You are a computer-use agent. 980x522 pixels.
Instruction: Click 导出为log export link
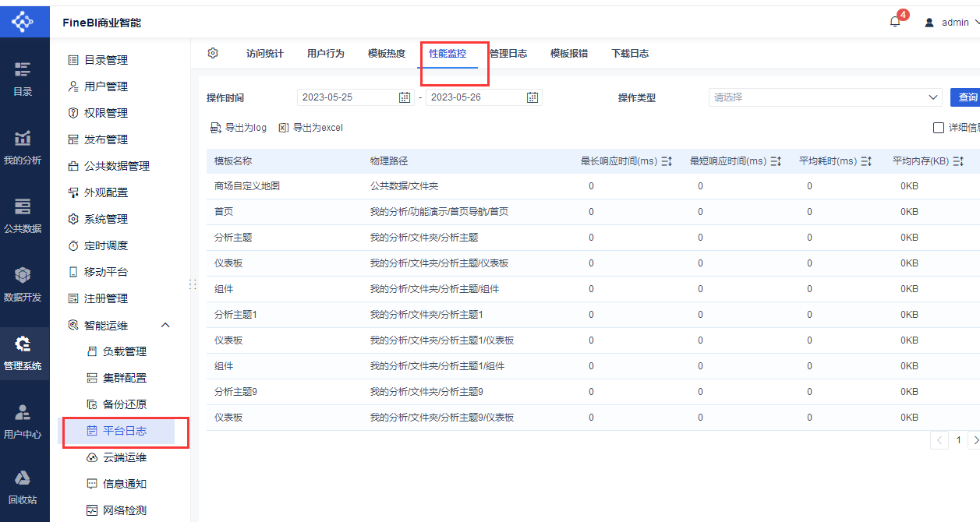tap(239, 128)
